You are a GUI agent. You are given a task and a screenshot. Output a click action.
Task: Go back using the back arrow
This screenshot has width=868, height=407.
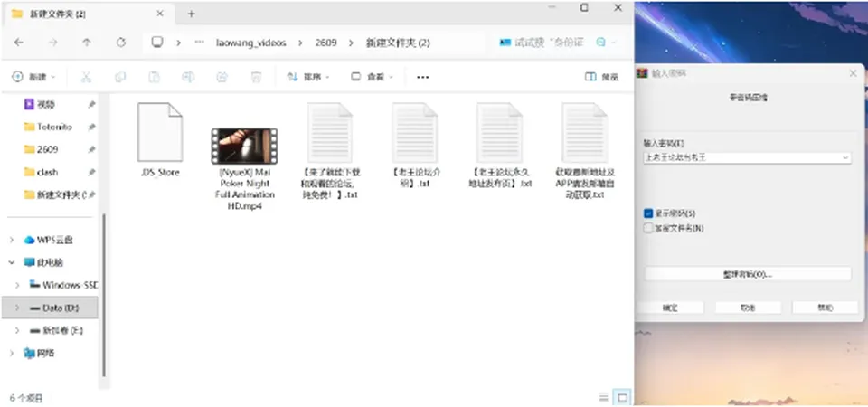19,43
